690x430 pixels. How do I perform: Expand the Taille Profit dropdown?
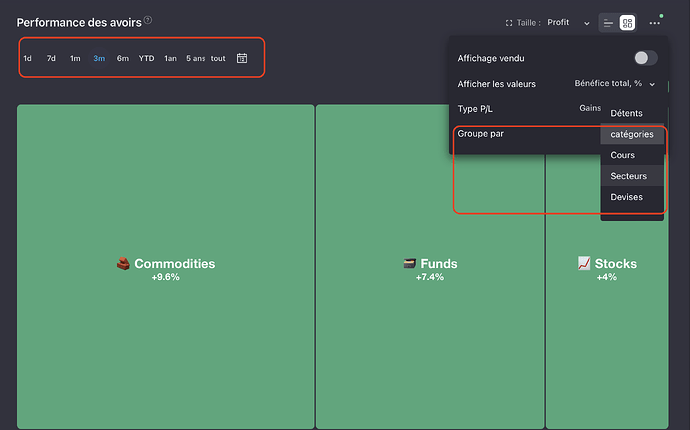coord(586,22)
